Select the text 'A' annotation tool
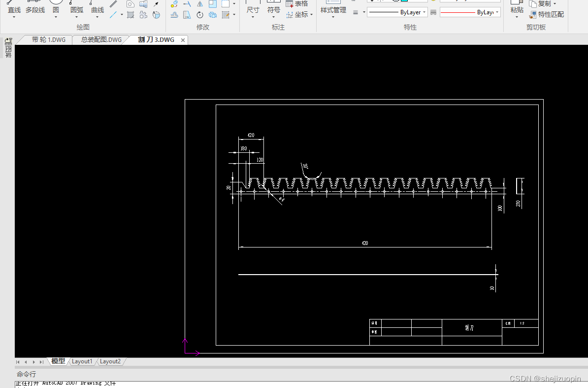The width and height of the screenshot is (588, 388). 156,15
